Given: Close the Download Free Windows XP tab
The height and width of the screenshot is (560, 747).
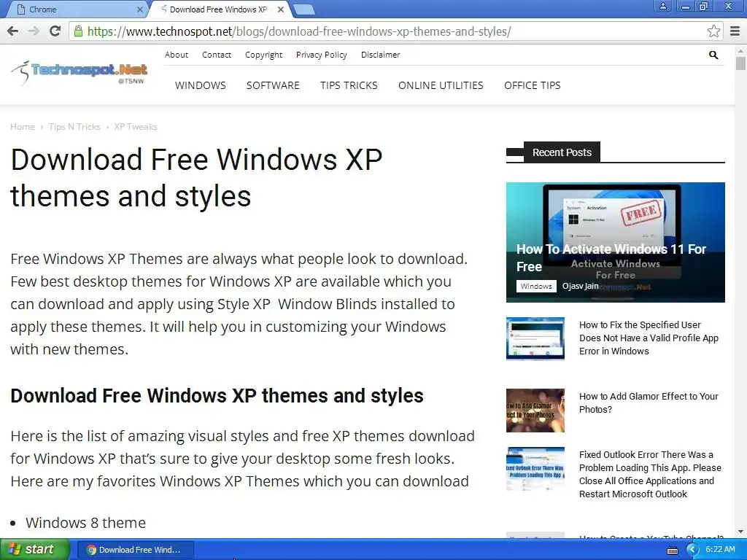Looking at the screenshot, I should point(281,9).
